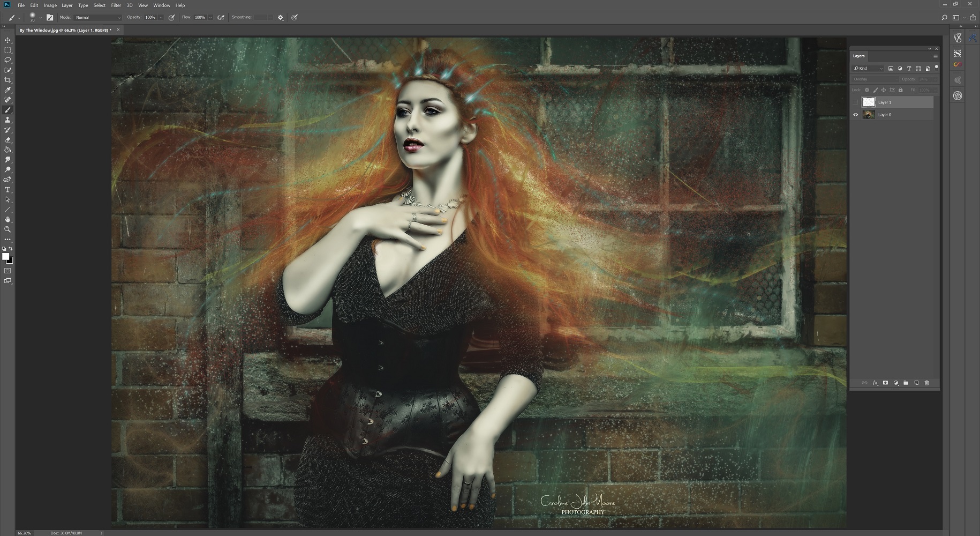
Task: Toggle the layer filter on/off switch
Action: point(936,67)
